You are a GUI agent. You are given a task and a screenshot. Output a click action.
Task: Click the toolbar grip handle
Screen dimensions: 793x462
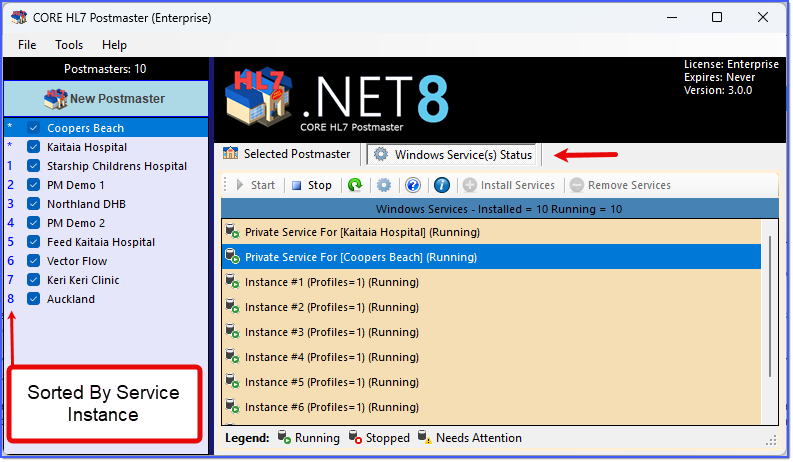225,185
